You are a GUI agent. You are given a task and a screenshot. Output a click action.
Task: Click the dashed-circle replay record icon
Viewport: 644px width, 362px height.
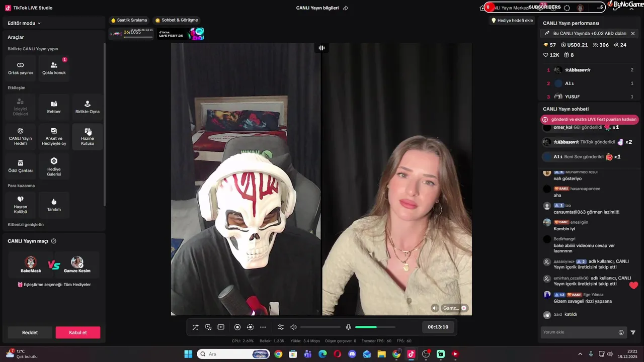250,327
